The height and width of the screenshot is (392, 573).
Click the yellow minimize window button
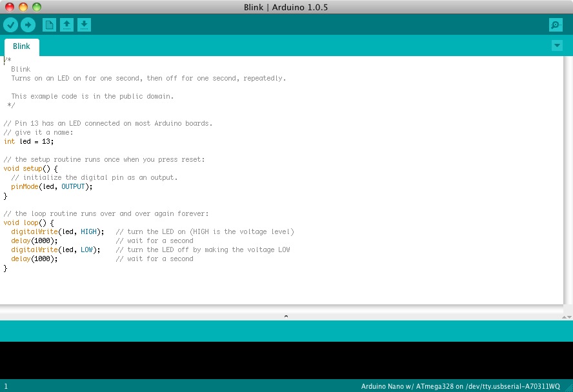point(23,7)
